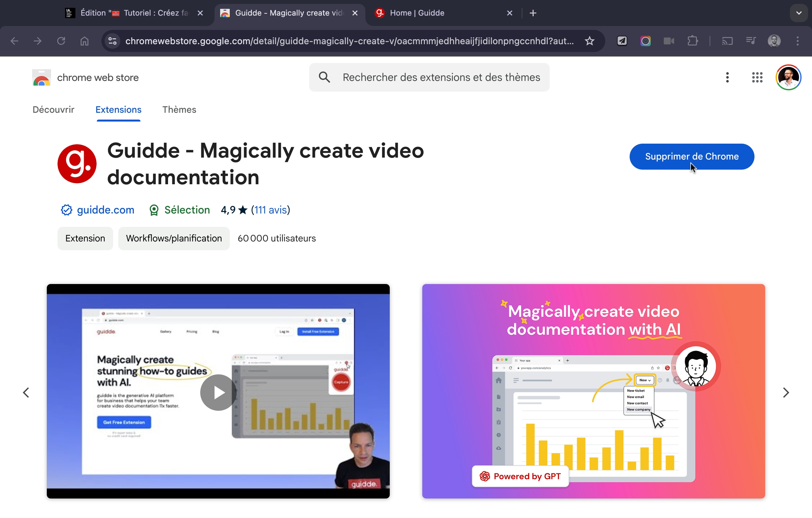
Task: Open the cast media icon in the toolbar
Action: [727, 41]
